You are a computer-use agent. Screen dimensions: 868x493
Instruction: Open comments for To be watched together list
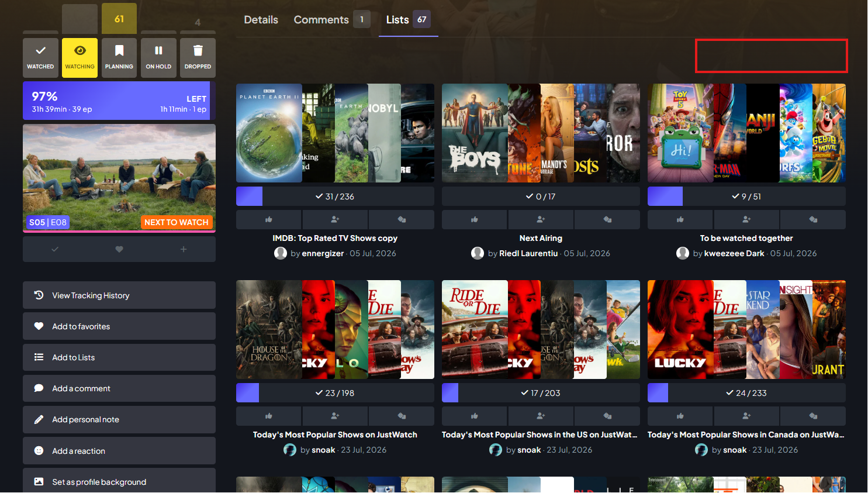click(813, 219)
